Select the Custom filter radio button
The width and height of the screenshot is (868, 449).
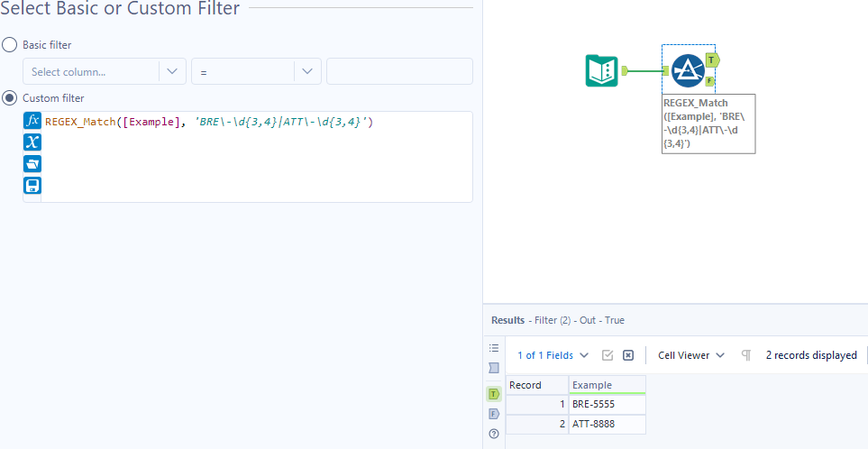point(9,98)
